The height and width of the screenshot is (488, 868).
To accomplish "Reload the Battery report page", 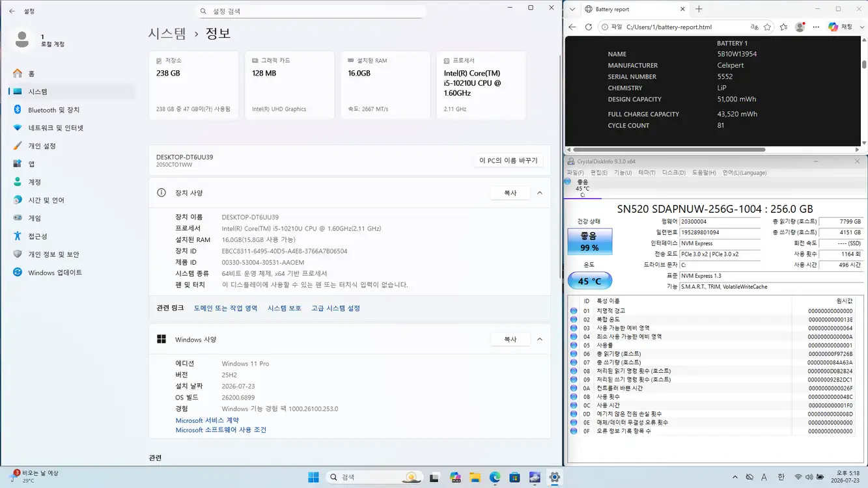I will click(589, 27).
